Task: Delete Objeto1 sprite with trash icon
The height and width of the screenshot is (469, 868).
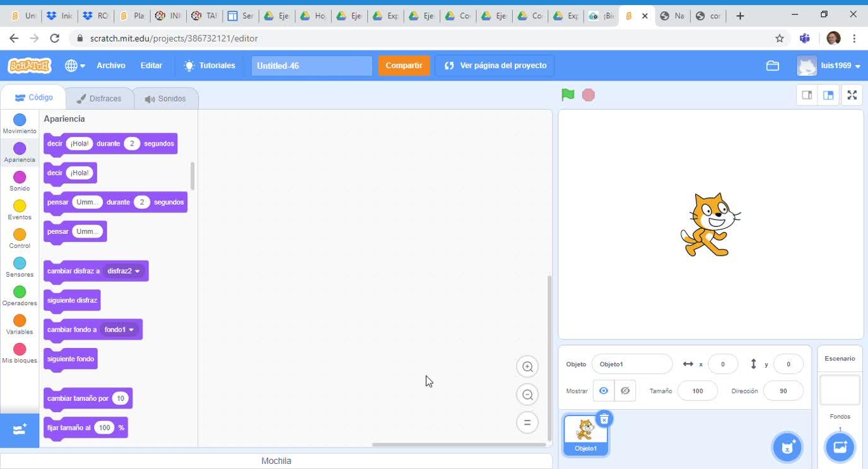Action: [x=604, y=419]
